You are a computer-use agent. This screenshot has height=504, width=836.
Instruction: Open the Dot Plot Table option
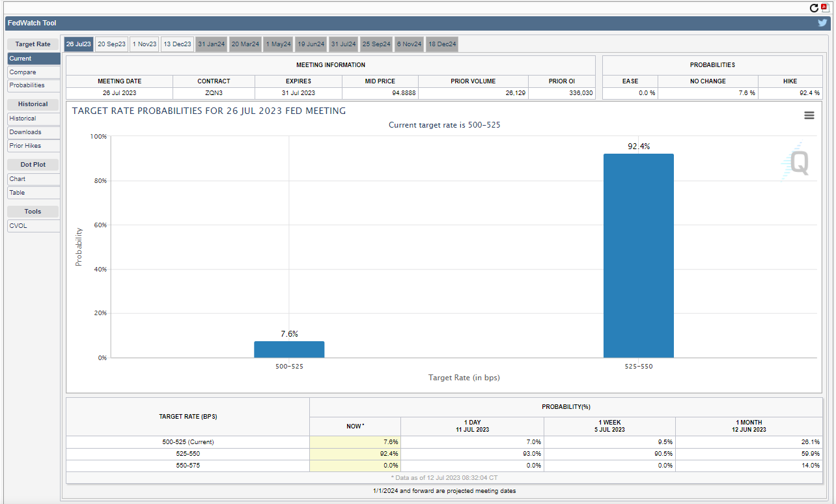(x=17, y=193)
